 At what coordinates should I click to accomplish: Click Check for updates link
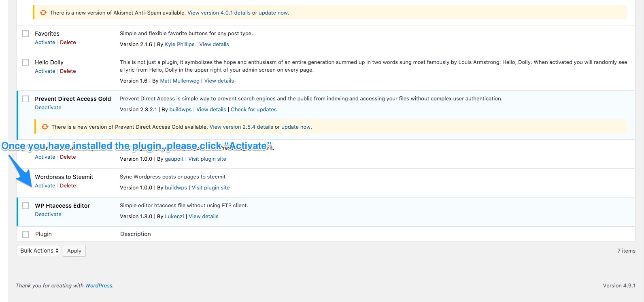pos(254,109)
